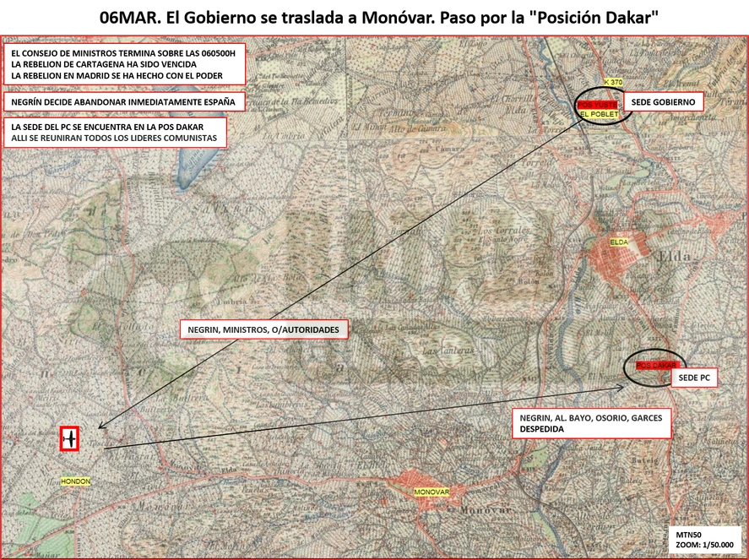Click the yellow 'HONDON' label
749x560 pixels.
point(75,481)
